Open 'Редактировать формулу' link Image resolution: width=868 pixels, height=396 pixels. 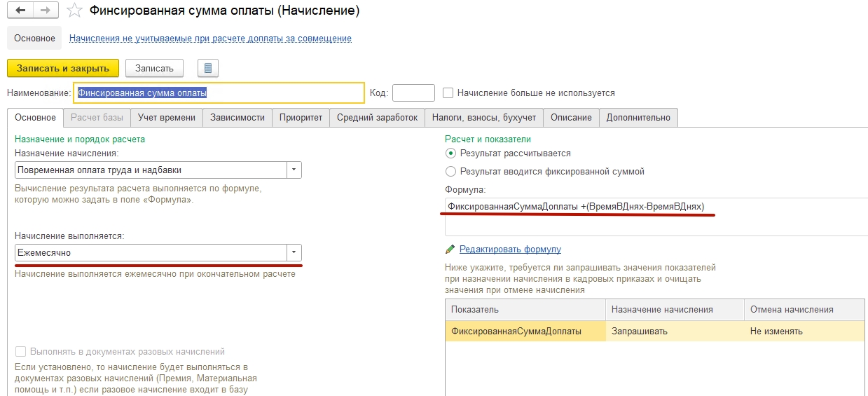pos(510,250)
